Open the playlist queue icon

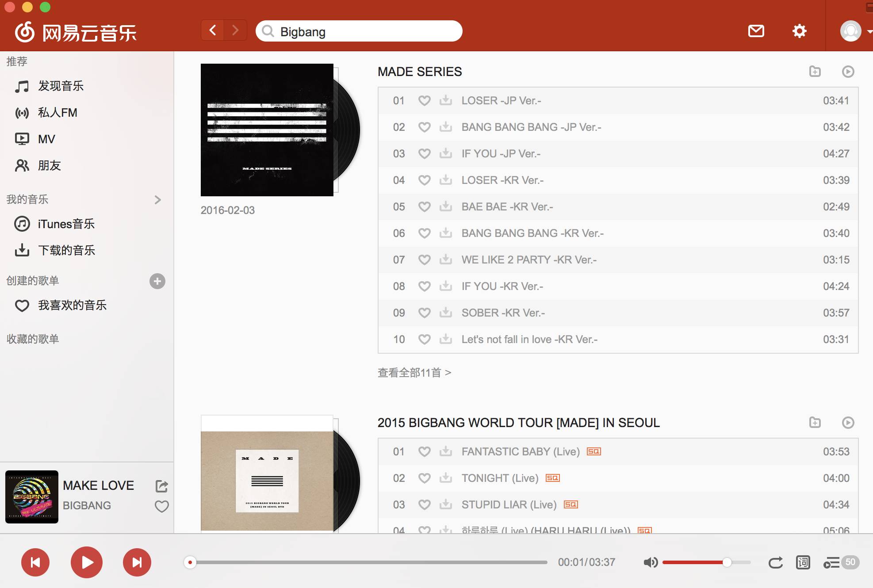point(831,562)
